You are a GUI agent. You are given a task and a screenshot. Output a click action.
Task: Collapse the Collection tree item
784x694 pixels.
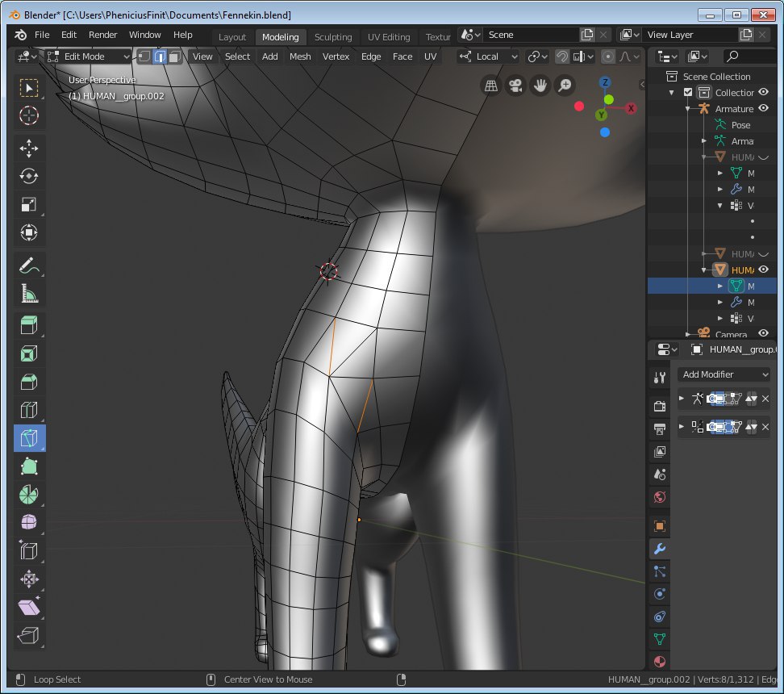(672, 93)
